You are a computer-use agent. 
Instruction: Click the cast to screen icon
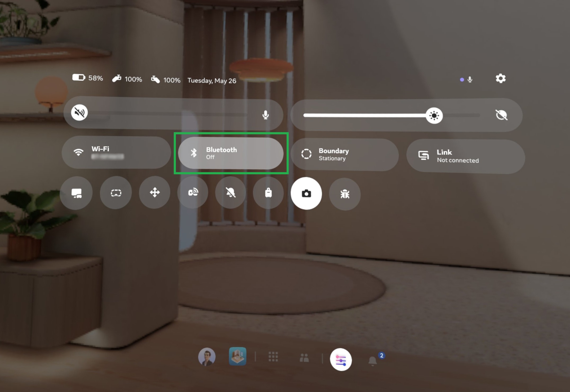pos(77,193)
